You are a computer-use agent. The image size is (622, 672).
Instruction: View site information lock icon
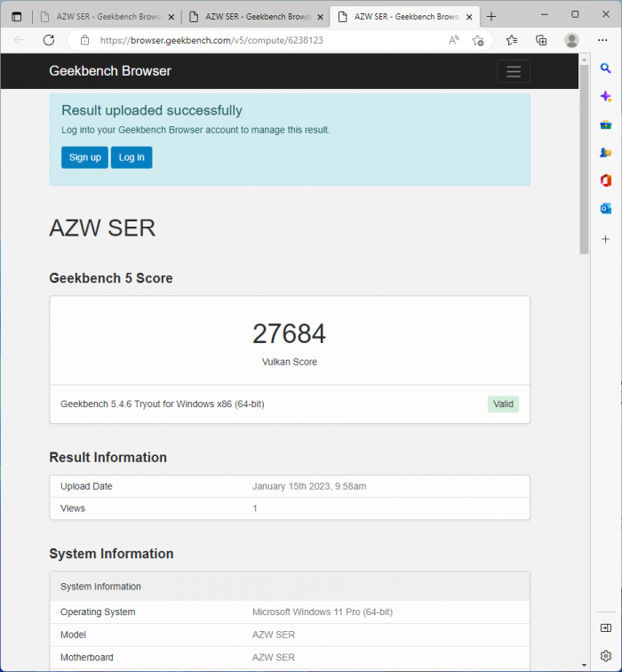click(x=84, y=40)
